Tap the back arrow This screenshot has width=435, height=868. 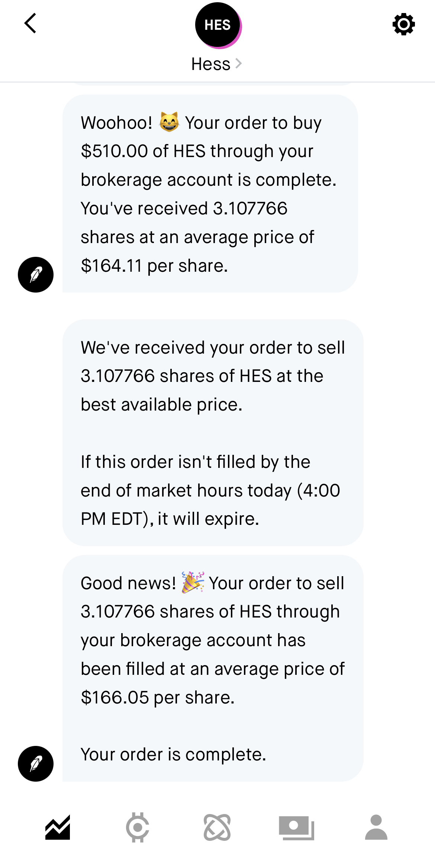coord(30,23)
